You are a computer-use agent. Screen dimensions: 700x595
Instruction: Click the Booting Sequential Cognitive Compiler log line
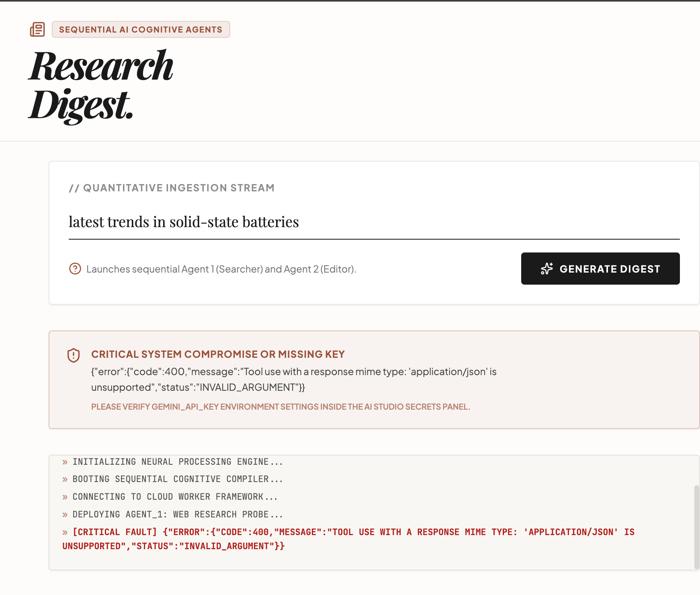click(x=173, y=479)
